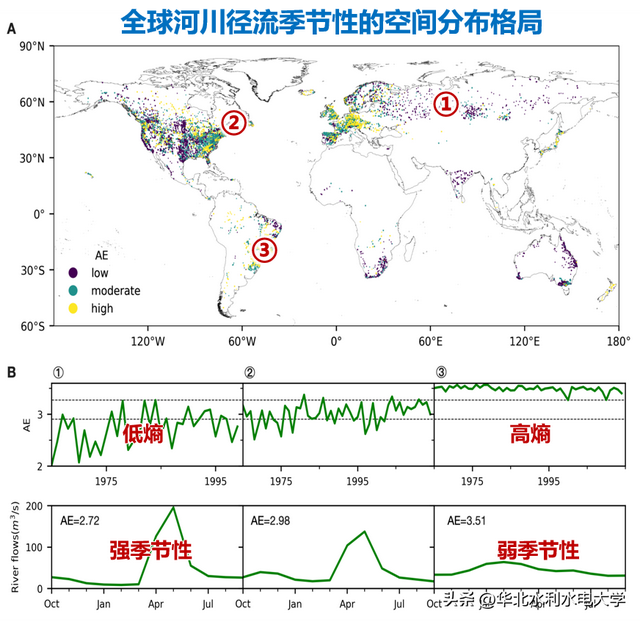Click the '90°N' latitude label
The image size is (640, 622).
(31, 46)
